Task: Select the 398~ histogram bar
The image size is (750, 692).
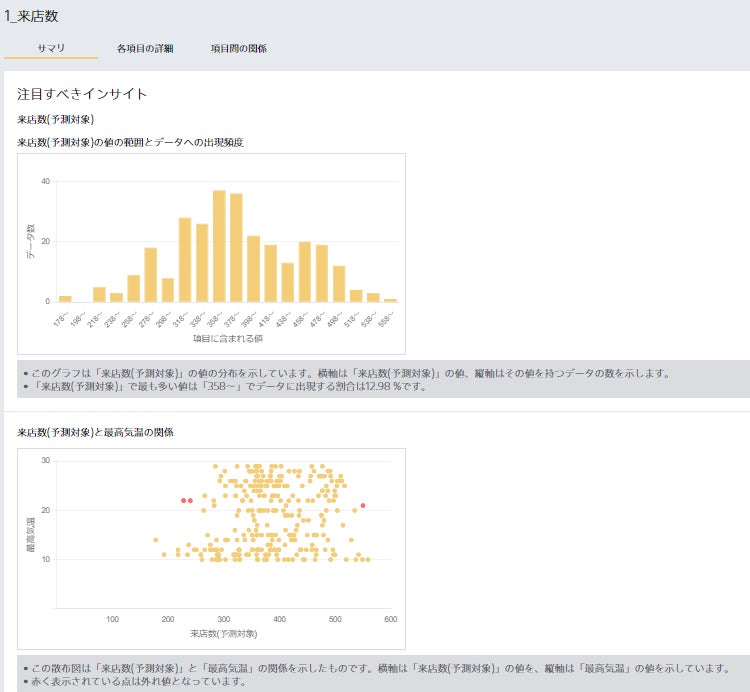Action: pyautogui.click(x=254, y=269)
